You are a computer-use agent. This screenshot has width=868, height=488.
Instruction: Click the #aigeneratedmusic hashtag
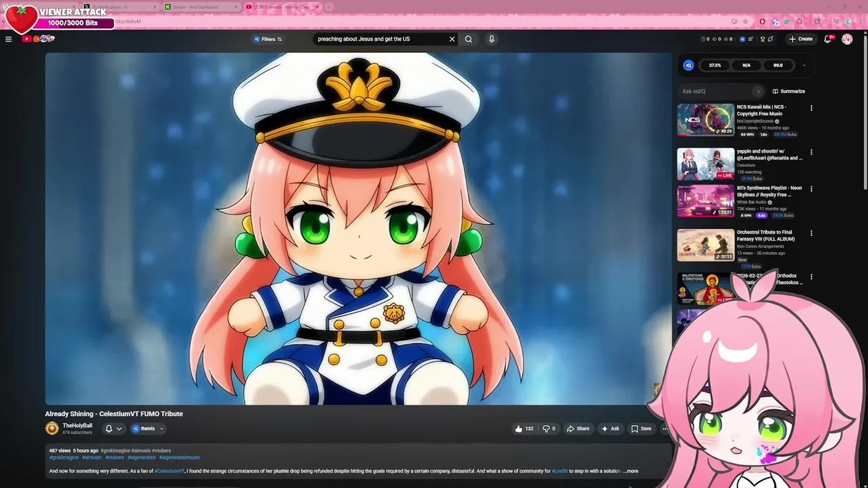(x=180, y=457)
